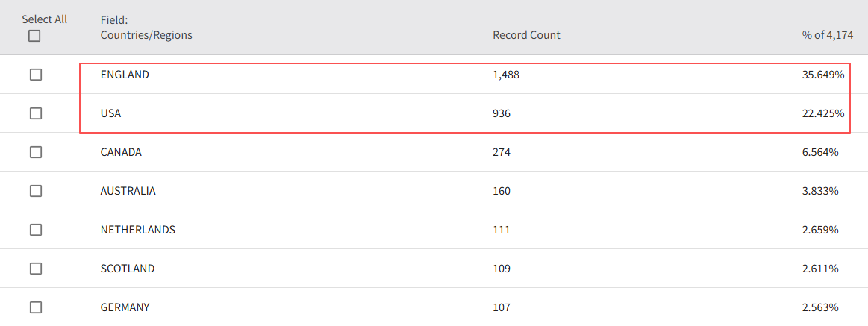Tick the Select All checkbox

[35, 36]
